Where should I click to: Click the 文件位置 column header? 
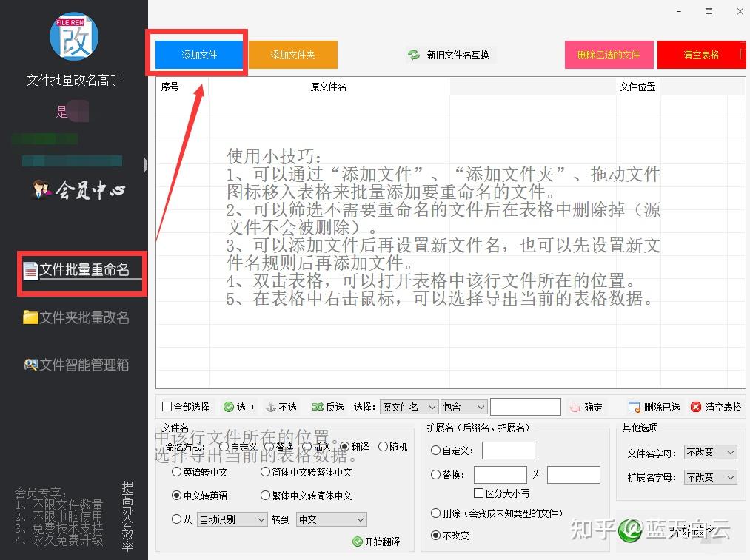coord(637,87)
